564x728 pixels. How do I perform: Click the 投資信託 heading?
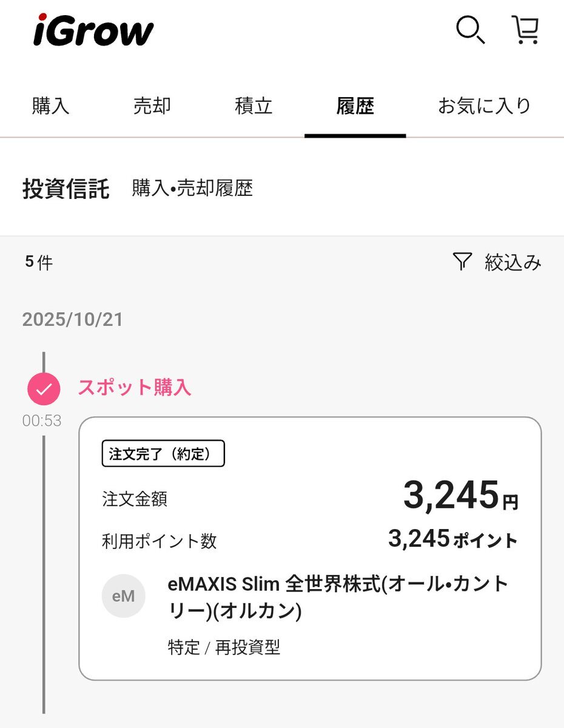pos(66,189)
